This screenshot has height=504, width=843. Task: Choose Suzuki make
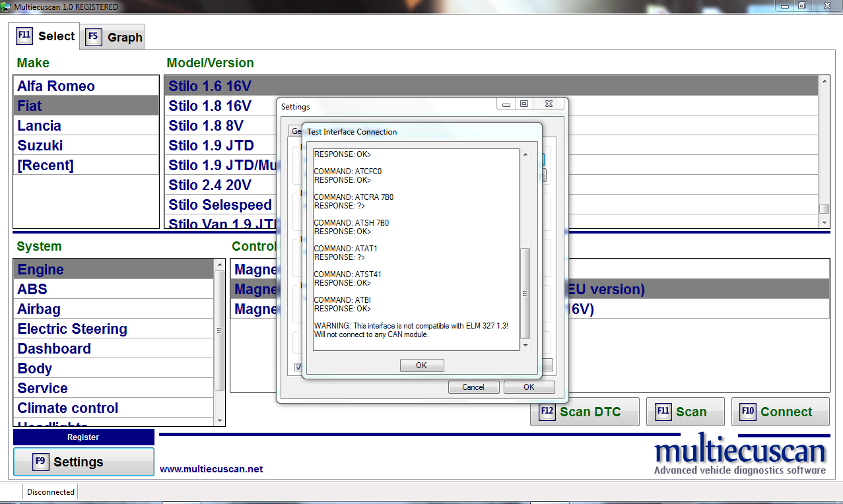86,145
